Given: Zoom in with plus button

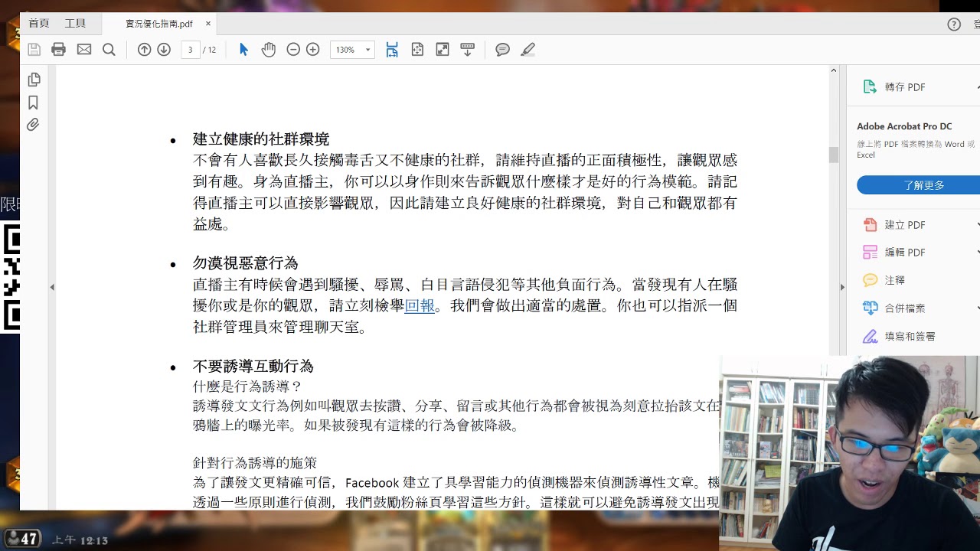Looking at the screenshot, I should coord(313,50).
